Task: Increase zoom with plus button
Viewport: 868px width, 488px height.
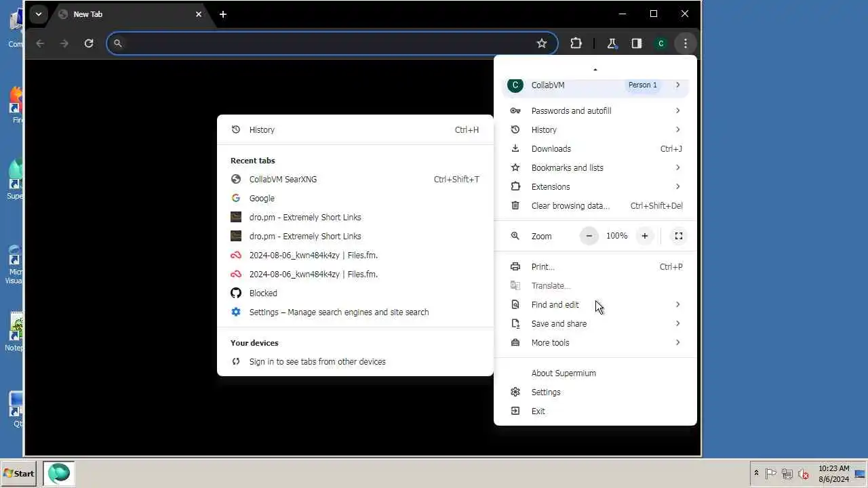Action: pyautogui.click(x=645, y=236)
